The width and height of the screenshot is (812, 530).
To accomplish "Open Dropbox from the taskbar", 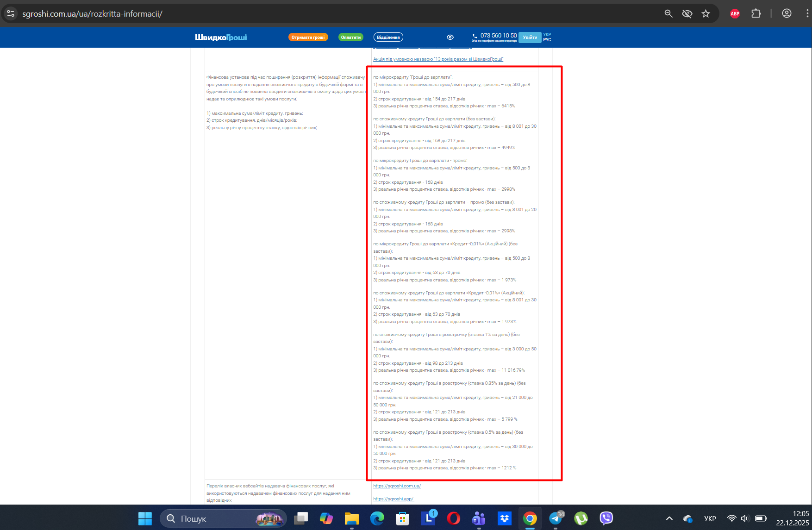I will click(505, 518).
